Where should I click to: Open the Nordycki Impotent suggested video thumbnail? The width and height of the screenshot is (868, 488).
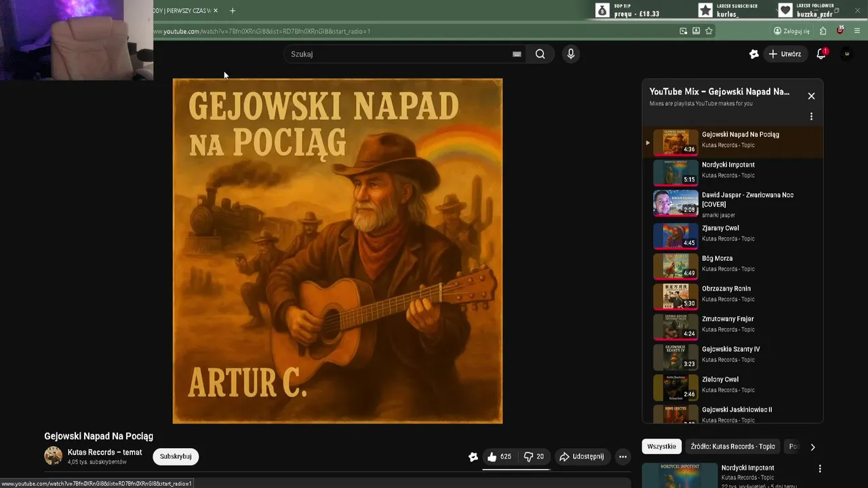tap(679, 475)
